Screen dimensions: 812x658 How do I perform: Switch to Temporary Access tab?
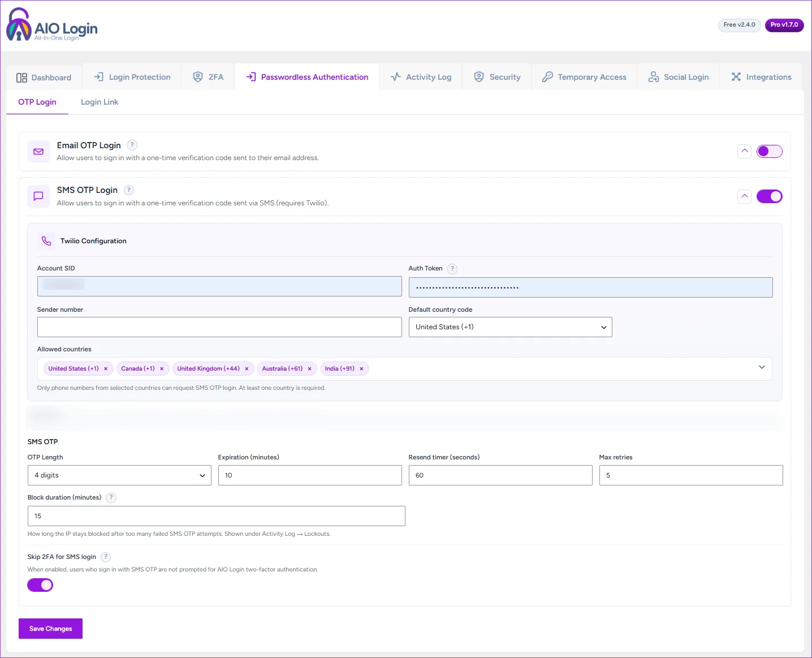(x=585, y=77)
